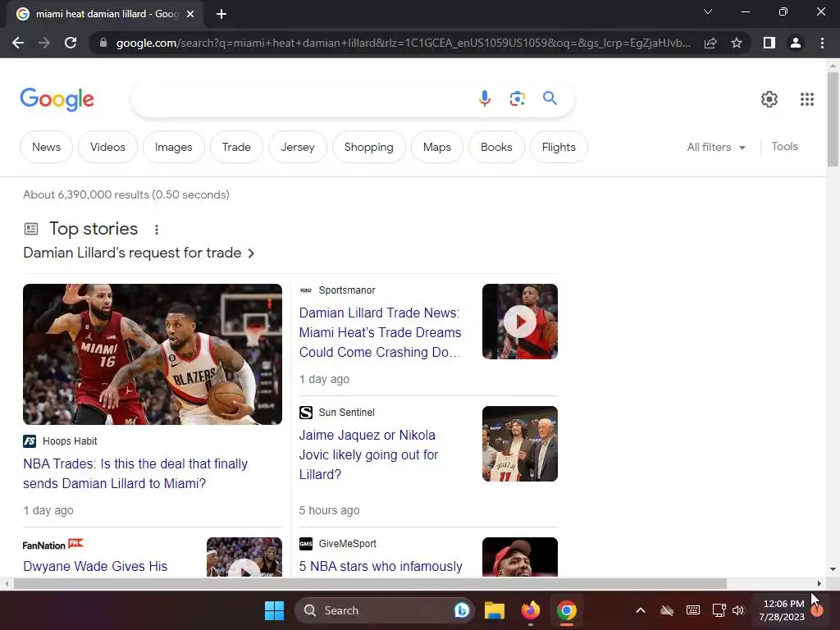Click Chrome icon in taskbar
840x630 pixels.
[x=566, y=610]
